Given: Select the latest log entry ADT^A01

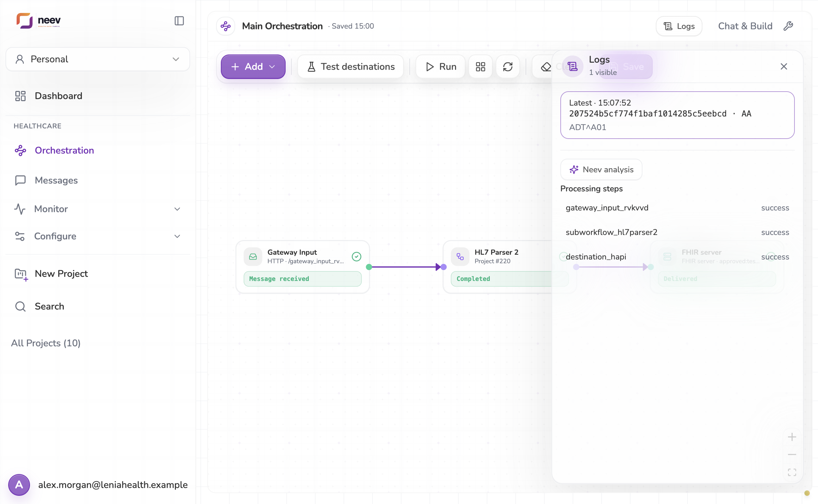Looking at the screenshot, I should [678, 115].
